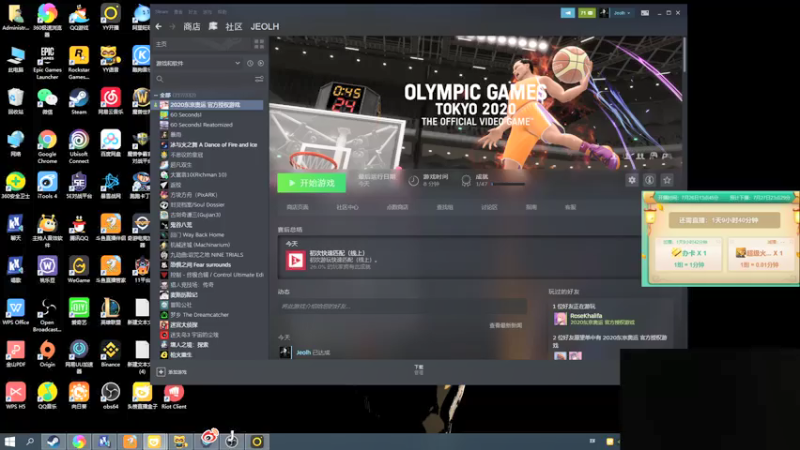
Task: Click achievement thumbnail in 赛后总结
Action: (295, 260)
